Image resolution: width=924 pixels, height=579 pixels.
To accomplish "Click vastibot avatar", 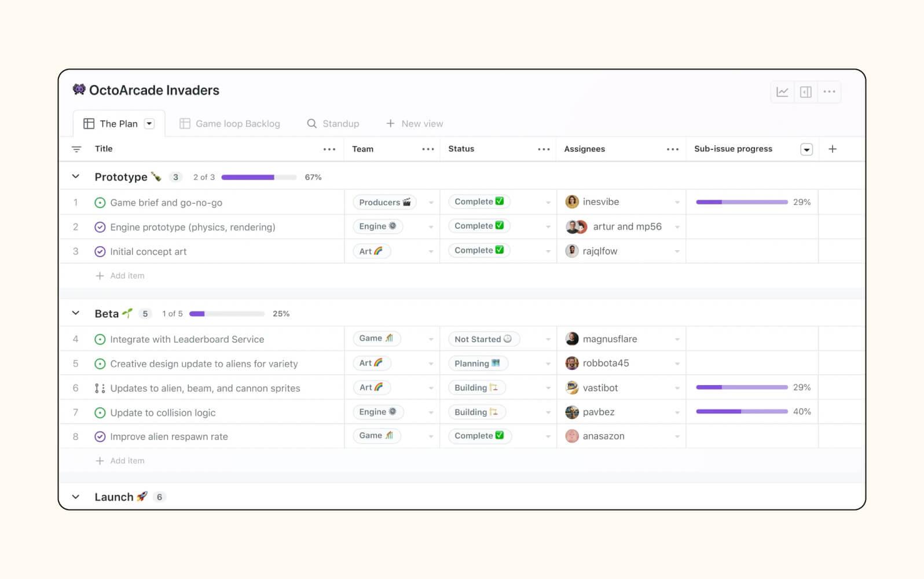I will (x=572, y=387).
